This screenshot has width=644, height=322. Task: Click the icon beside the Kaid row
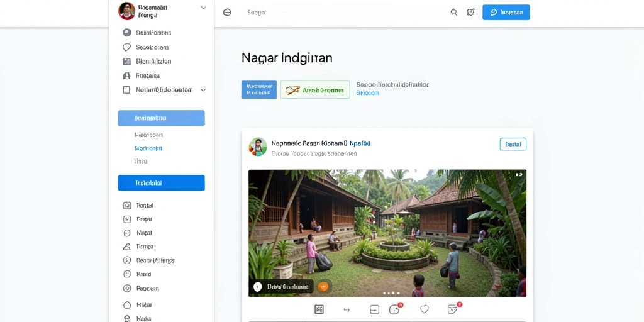pos(127,274)
